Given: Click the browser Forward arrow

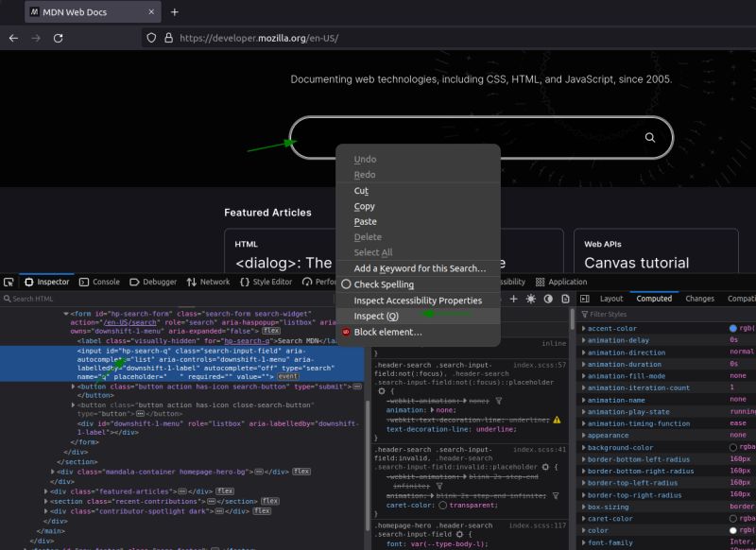Looking at the screenshot, I should [x=36, y=38].
